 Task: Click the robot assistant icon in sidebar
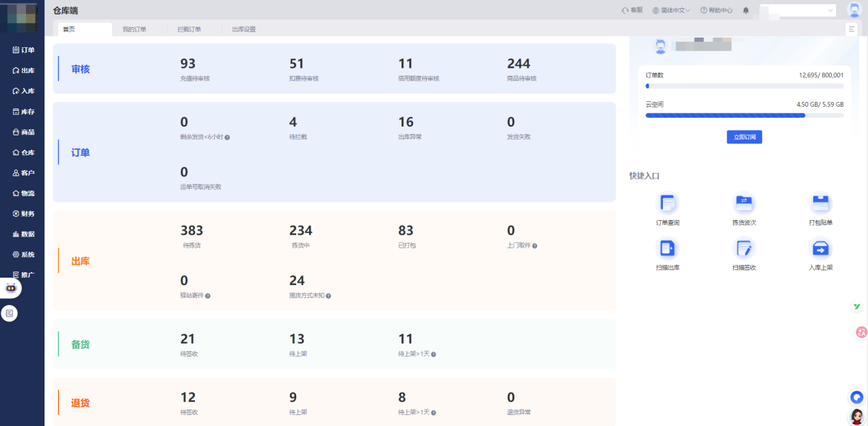point(11,288)
